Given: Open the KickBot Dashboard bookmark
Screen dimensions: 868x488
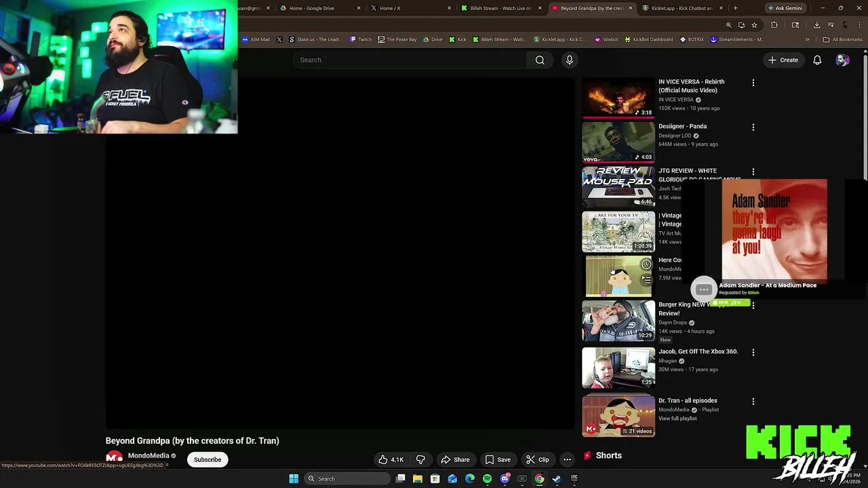Looking at the screenshot, I should point(648,39).
